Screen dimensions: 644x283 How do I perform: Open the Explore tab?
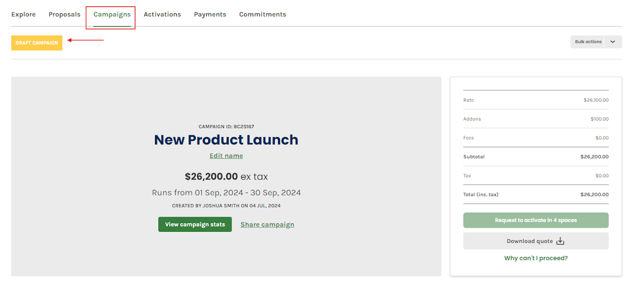pos(24,15)
